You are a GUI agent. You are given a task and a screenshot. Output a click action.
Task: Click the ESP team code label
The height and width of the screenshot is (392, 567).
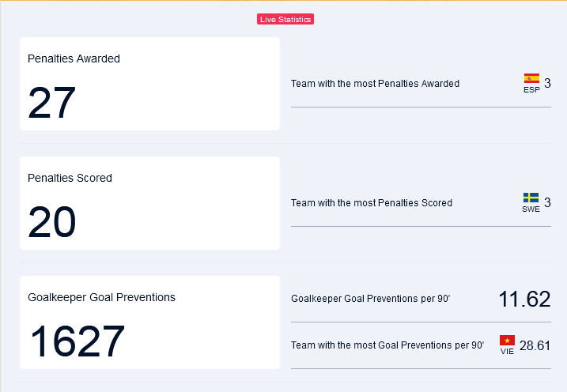point(531,89)
